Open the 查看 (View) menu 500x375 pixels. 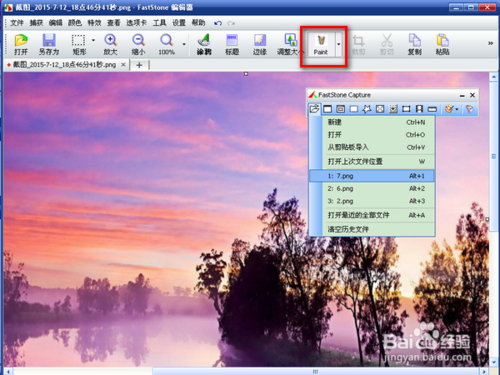113,23
